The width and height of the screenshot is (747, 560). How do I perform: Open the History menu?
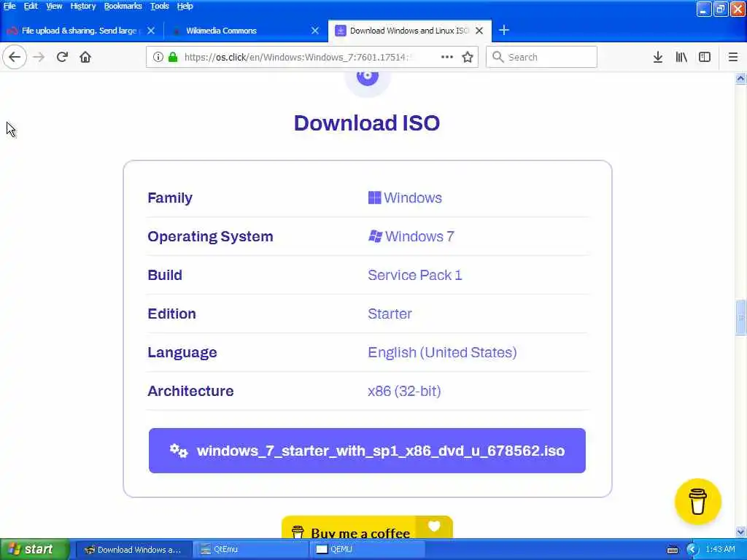tap(83, 6)
